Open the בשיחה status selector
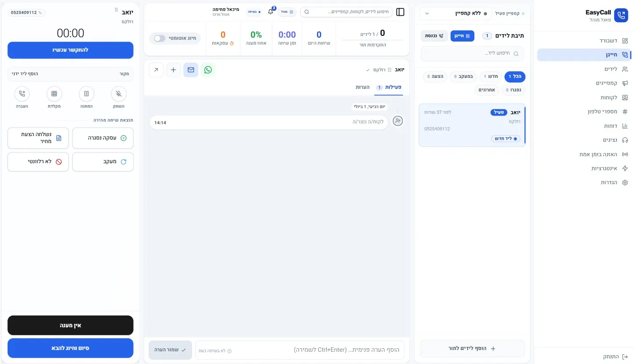The height and width of the screenshot is (364, 634). [x=254, y=12]
